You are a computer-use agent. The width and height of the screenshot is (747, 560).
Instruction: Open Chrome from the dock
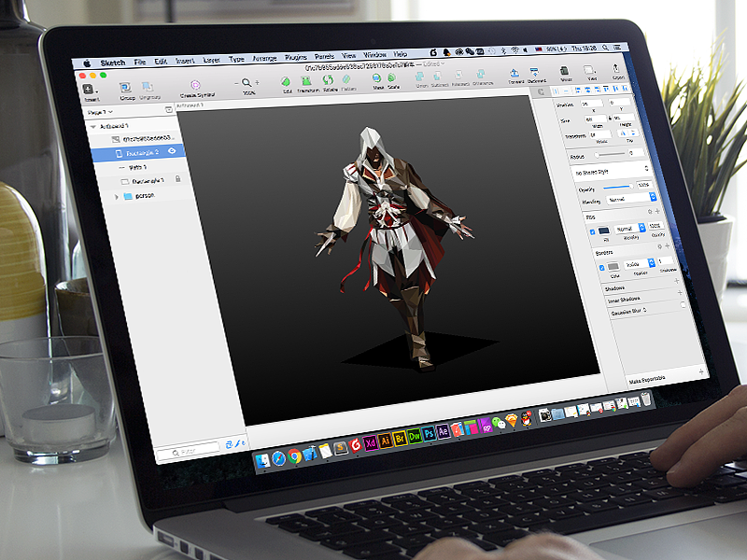click(294, 456)
